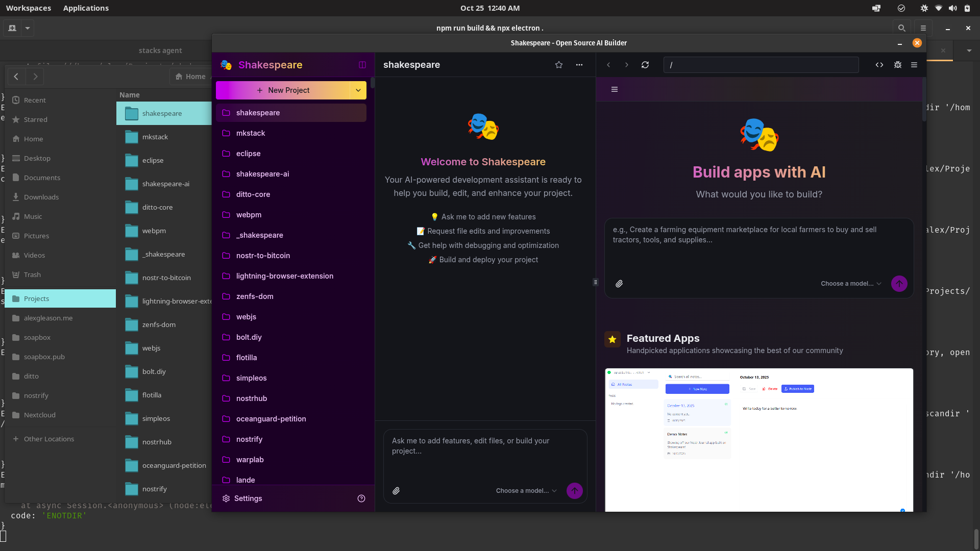The width and height of the screenshot is (980, 551).
Task: Click the preview URL address field
Action: [x=761, y=65]
